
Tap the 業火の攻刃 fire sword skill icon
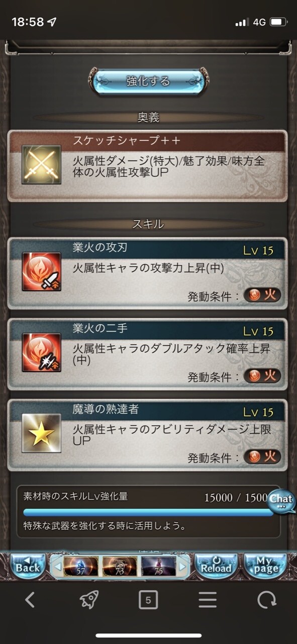pyautogui.click(x=41, y=272)
